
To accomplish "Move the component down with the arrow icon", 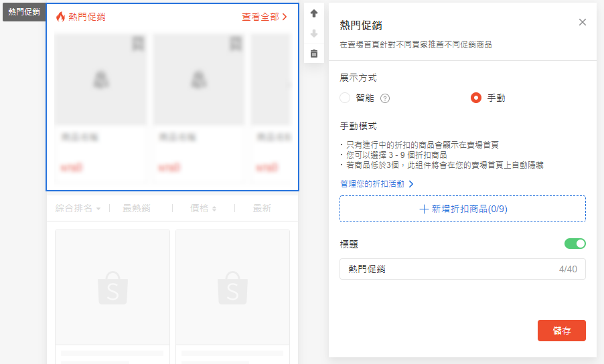I will pos(314,33).
